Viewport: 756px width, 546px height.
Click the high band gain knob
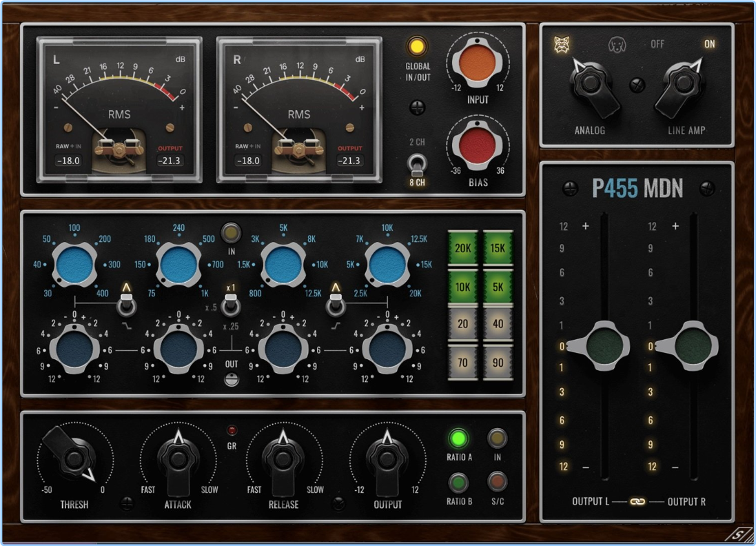click(387, 350)
